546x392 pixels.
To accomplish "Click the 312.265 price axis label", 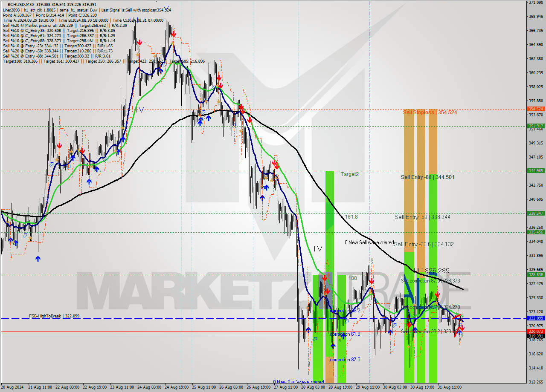I will [535, 382].
